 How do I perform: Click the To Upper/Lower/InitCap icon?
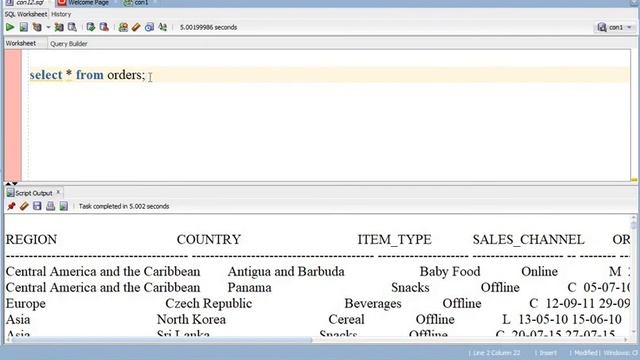162,27
